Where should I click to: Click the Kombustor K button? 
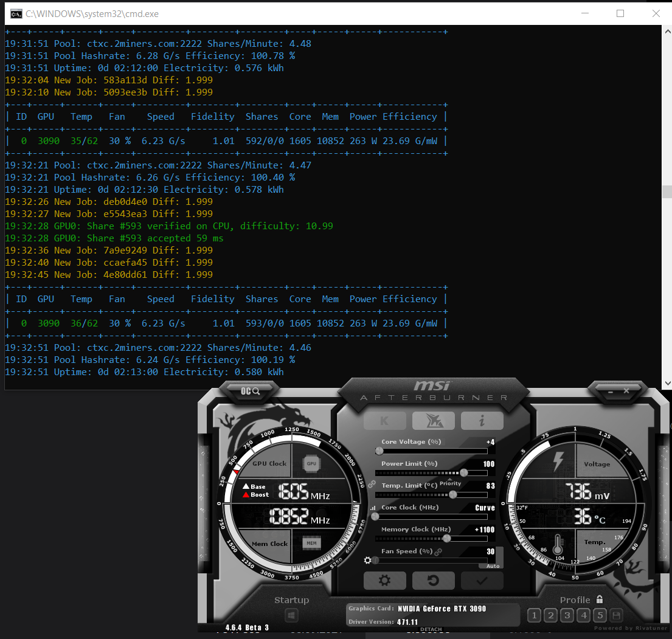(x=384, y=421)
